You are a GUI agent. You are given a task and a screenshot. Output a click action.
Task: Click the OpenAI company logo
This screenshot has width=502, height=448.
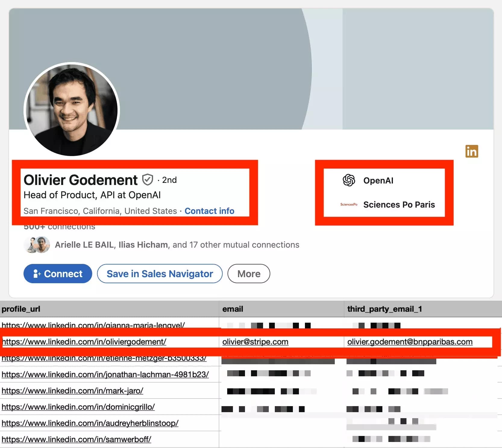point(348,180)
